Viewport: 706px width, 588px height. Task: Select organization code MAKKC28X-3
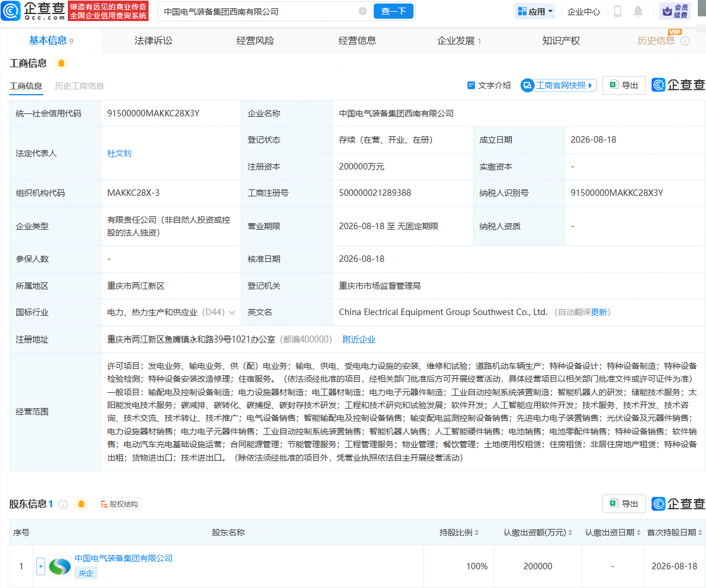pyautogui.click(x=133, y=193)
